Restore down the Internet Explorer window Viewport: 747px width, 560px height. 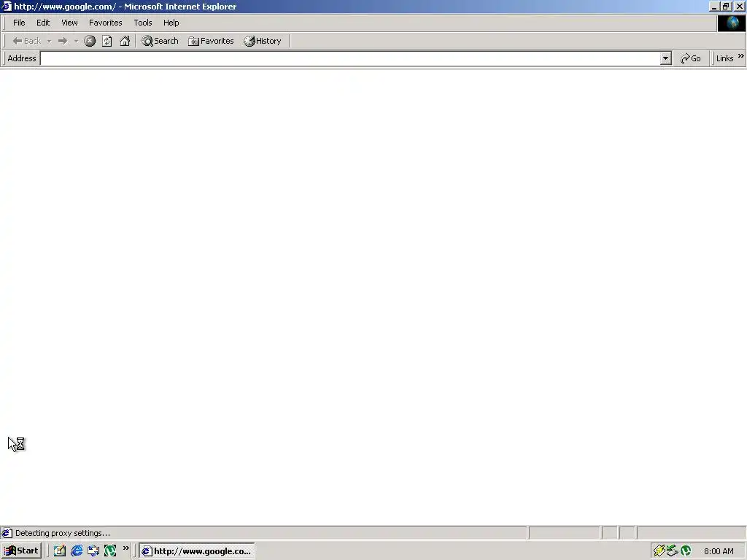[726, 7]
